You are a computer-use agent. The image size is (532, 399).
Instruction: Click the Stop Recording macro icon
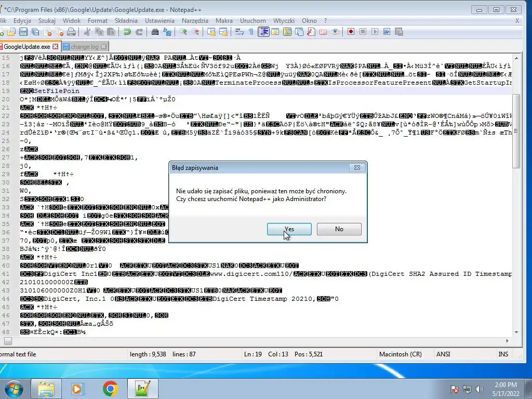click(x=363, y=32)
